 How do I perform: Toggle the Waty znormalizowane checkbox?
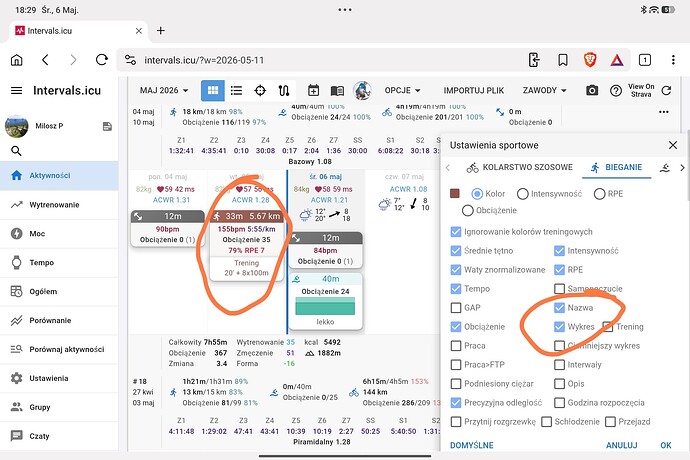456,269
